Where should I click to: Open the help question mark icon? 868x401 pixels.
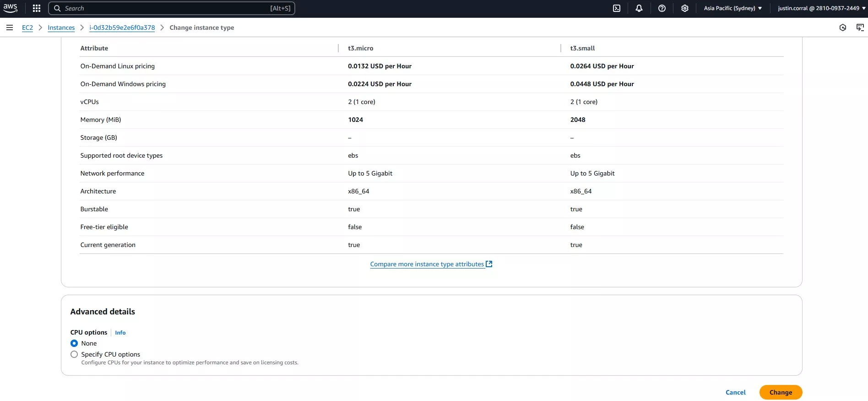coord(662,8)
